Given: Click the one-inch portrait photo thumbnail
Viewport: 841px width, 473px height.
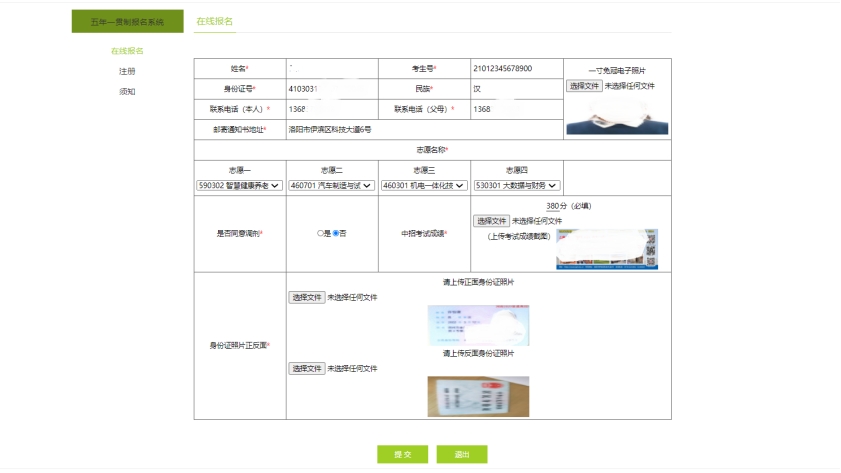Looking at the screenshot, I should coord(616,115).
